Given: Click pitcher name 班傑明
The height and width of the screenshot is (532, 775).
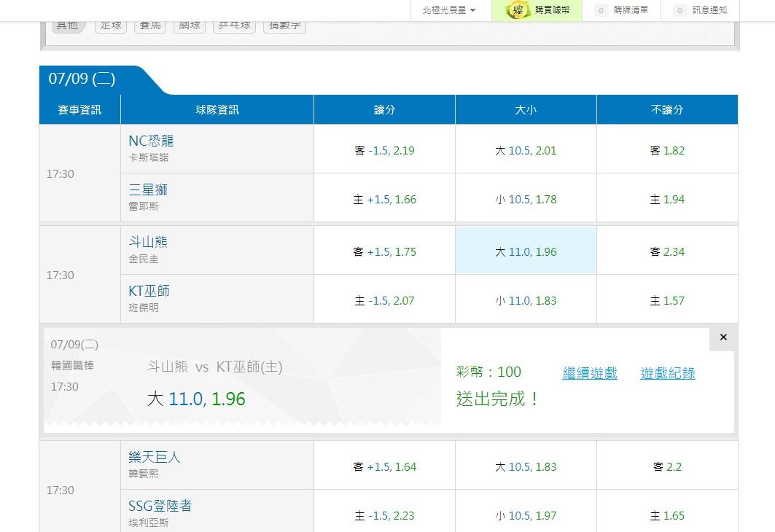Looking at the screenshot, I should pyautogui.click(x=144, y=308).
